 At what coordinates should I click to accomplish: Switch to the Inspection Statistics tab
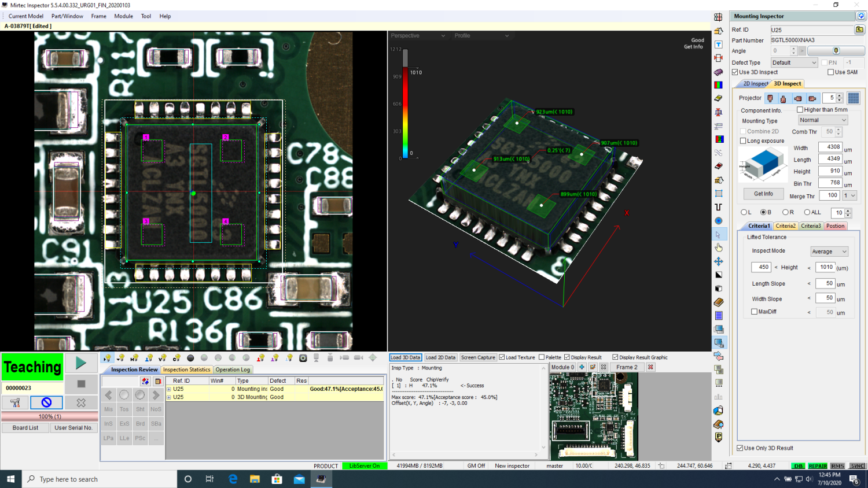point(186,369)
